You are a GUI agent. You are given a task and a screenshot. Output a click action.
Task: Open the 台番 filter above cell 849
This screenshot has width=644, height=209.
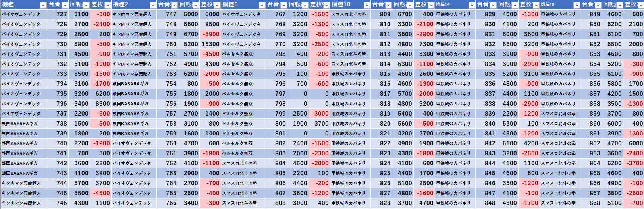coord(598,5)
